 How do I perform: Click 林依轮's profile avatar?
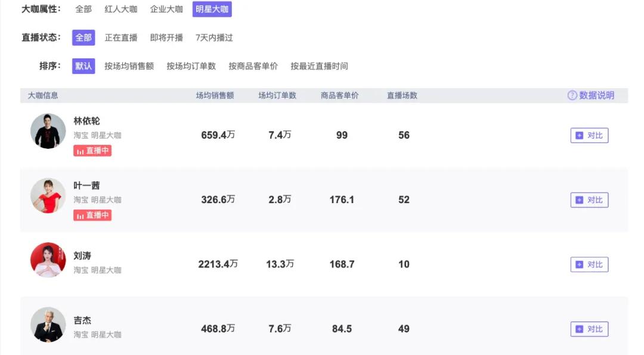(48, 131)
